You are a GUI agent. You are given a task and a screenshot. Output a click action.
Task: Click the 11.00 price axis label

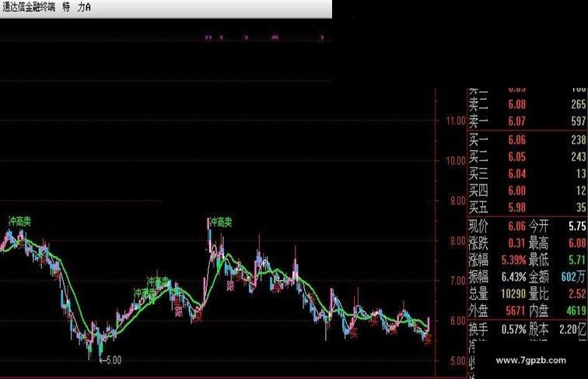456,121
